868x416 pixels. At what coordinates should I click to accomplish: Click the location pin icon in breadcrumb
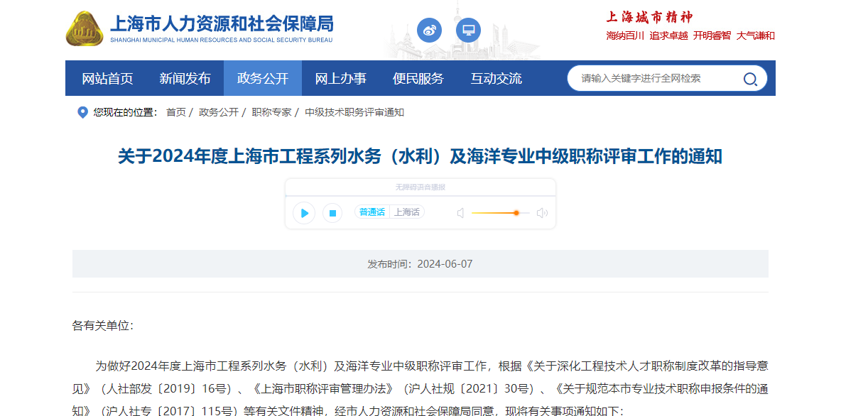coord(82,112)
